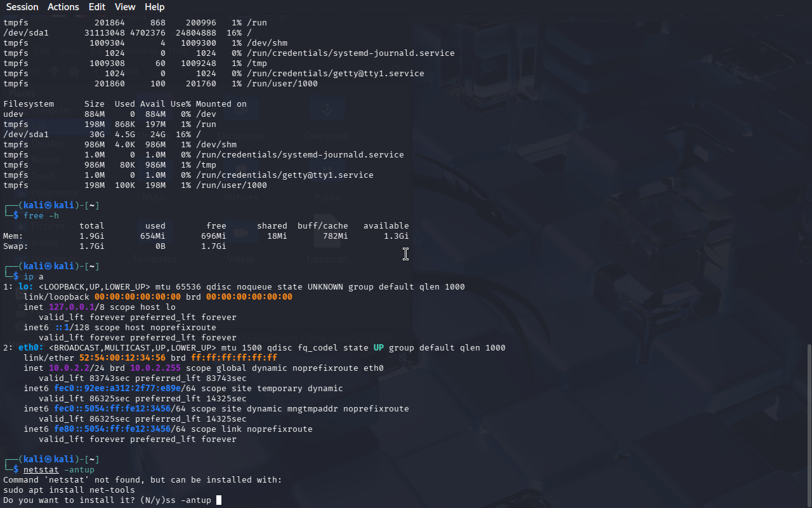
Task: Open the Edit menu
Action: pyautogui.click(x=97, y=7)
